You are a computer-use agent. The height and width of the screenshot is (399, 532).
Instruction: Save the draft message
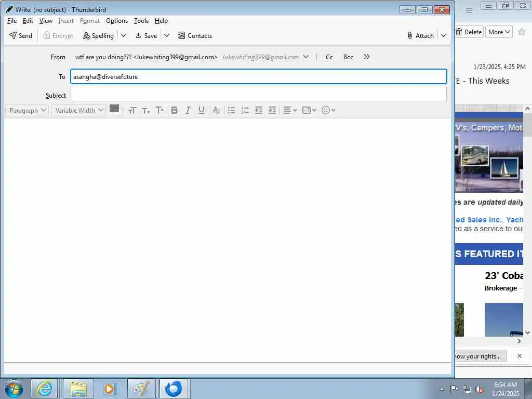tap(146, 36)
